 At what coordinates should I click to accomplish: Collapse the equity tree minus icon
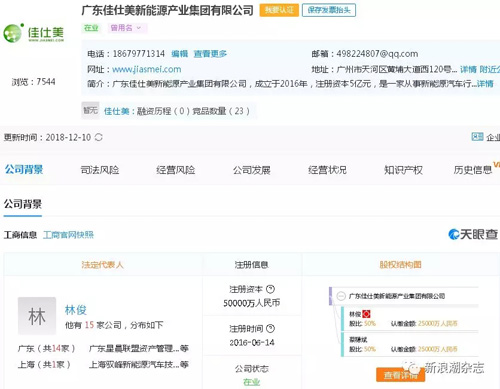[341, 296]
